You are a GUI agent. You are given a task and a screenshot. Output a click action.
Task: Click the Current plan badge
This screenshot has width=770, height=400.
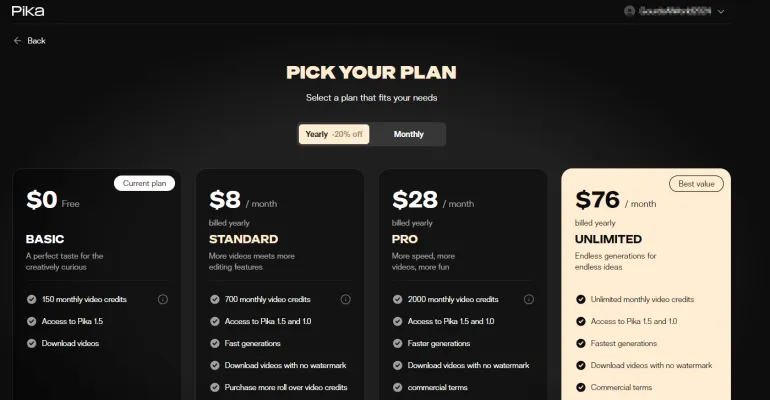144,183
